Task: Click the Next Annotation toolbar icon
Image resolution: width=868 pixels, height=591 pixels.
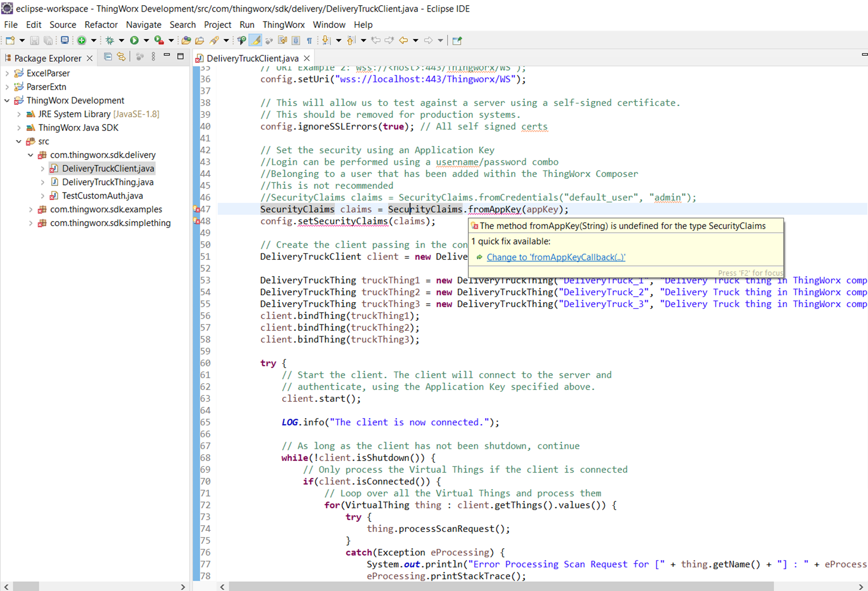Action: 326,40
